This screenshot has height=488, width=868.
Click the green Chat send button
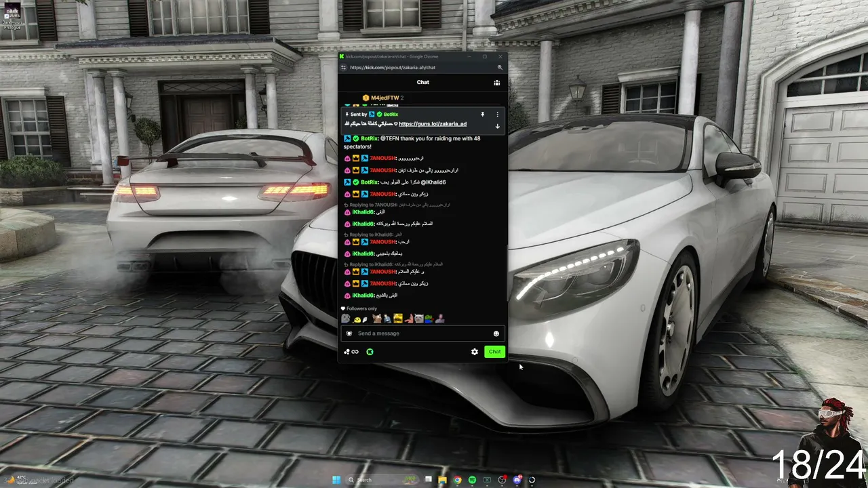coord(494,352)
